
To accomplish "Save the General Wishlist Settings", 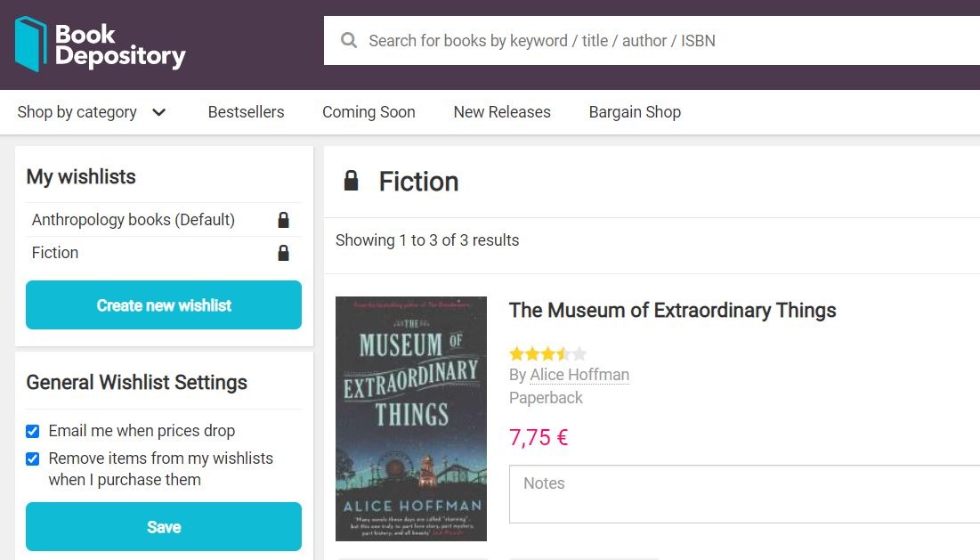I will pos(163,526).
